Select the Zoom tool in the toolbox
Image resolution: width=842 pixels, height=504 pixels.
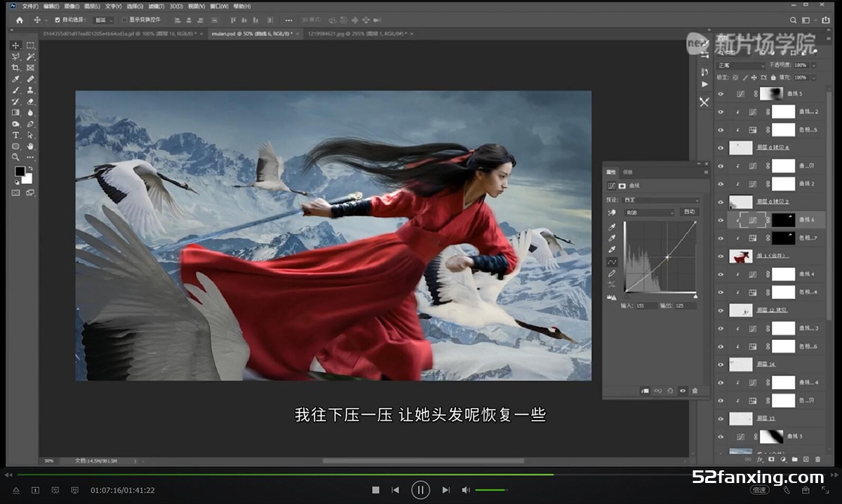click(x=15, y=158)
